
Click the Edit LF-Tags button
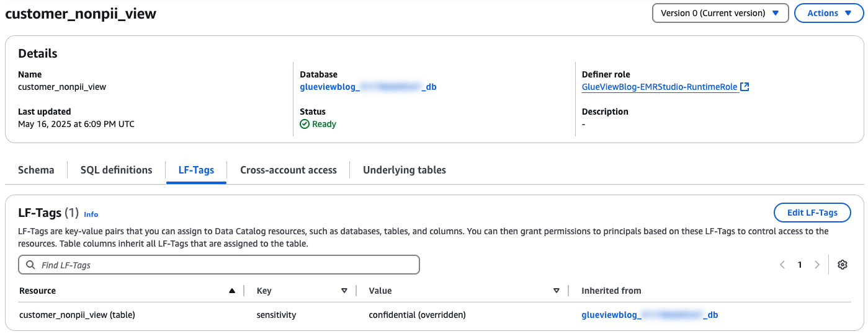tap(812, 213)
